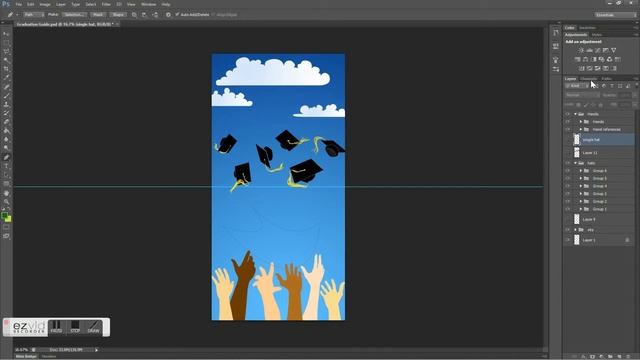Open the Image menu

pyautogui.click(x=45, y=4)
